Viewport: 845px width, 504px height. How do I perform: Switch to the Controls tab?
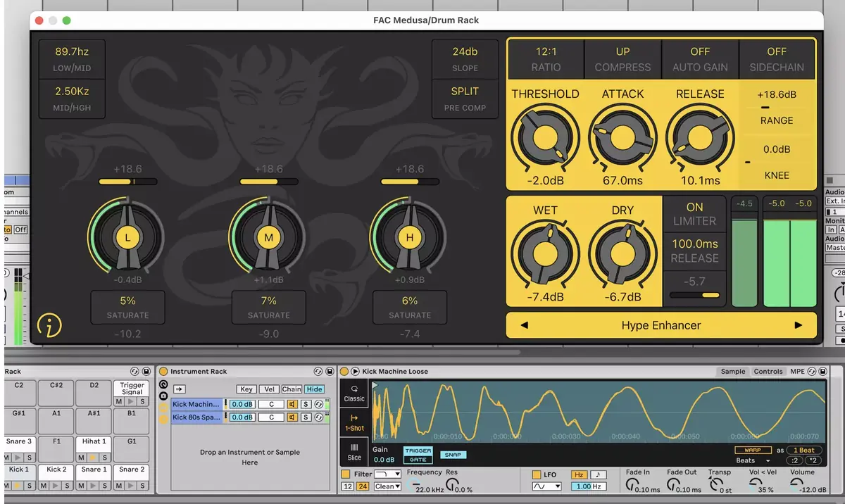768,372
